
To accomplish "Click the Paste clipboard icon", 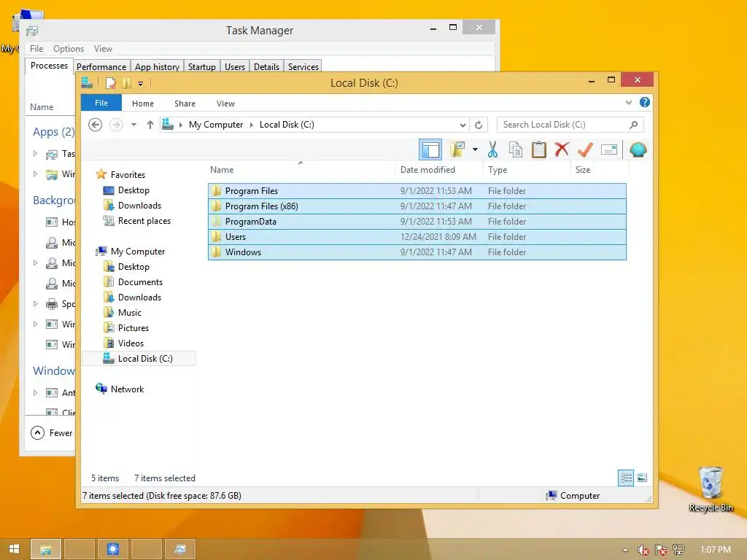I will 539,149.
